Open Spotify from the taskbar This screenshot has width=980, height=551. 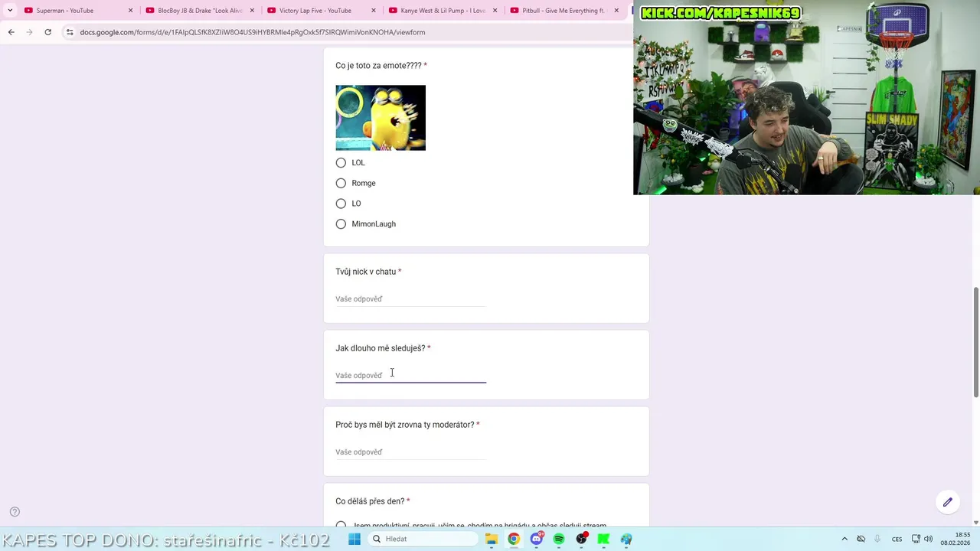(559, 539)
